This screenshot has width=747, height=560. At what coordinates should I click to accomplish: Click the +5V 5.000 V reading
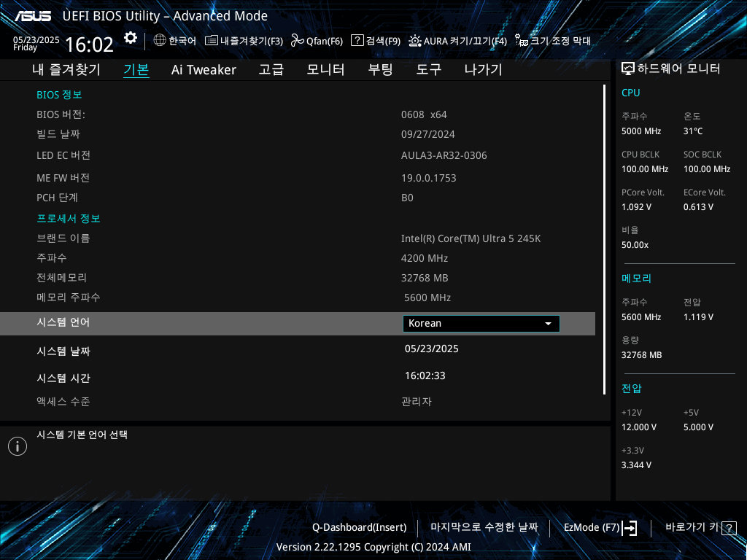[x=698, y=427]
